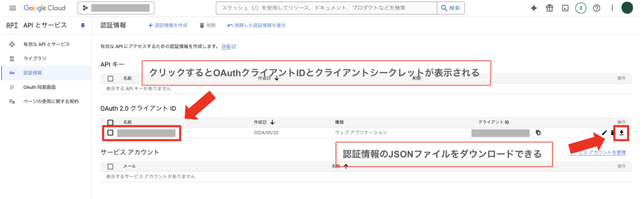This screenshot has width=644, height=199.
Task: Click 認証情報を作成 button
Action: pyautogui.click(x=167, y=25)
